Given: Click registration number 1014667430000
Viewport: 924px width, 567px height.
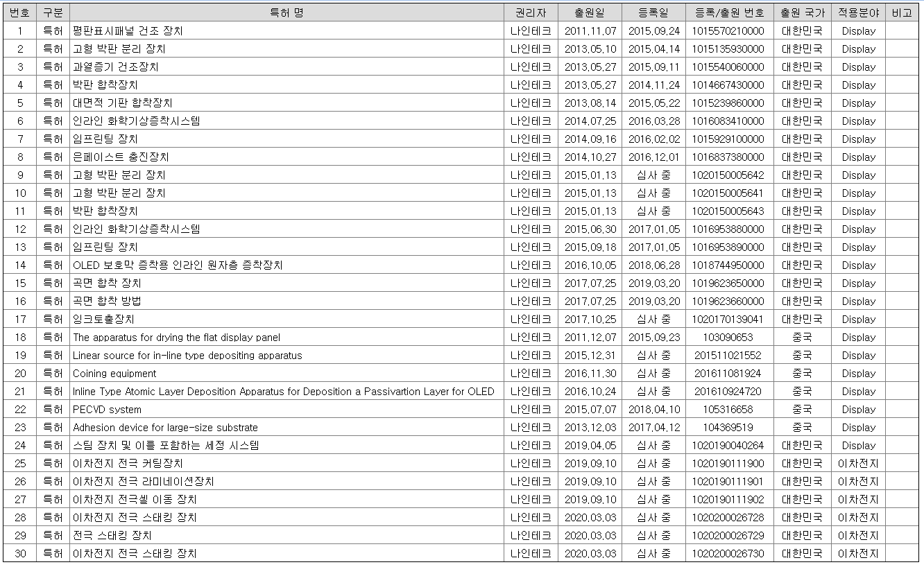Looking at the screenshot, I should tap(728, 85).
